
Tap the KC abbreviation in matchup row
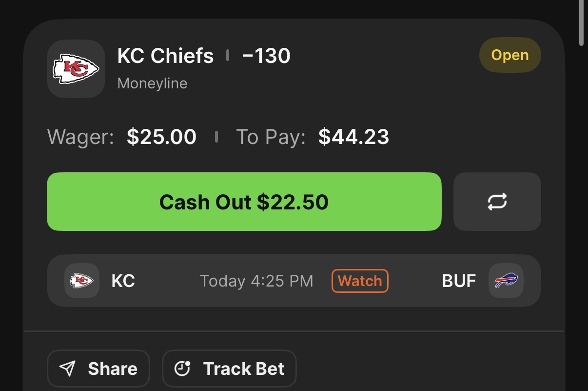tap(123, 281)
